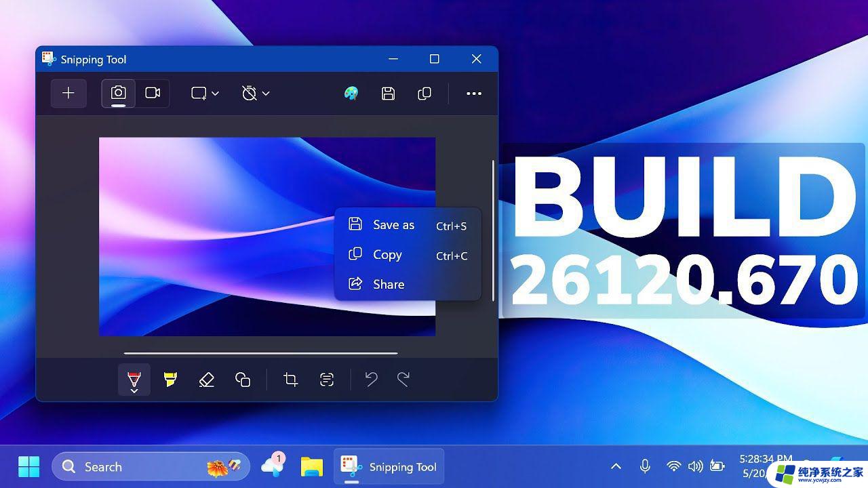Open File Explorer from the taskbar

312,467
